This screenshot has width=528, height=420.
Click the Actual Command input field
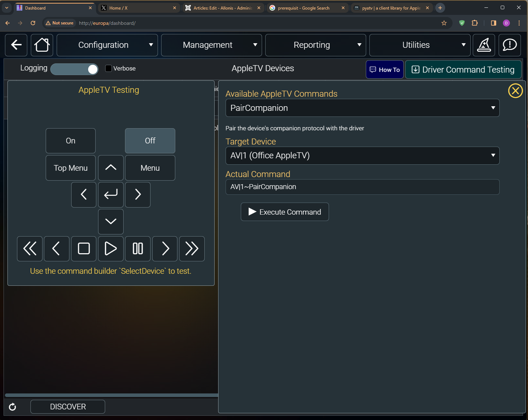point(362,187)
